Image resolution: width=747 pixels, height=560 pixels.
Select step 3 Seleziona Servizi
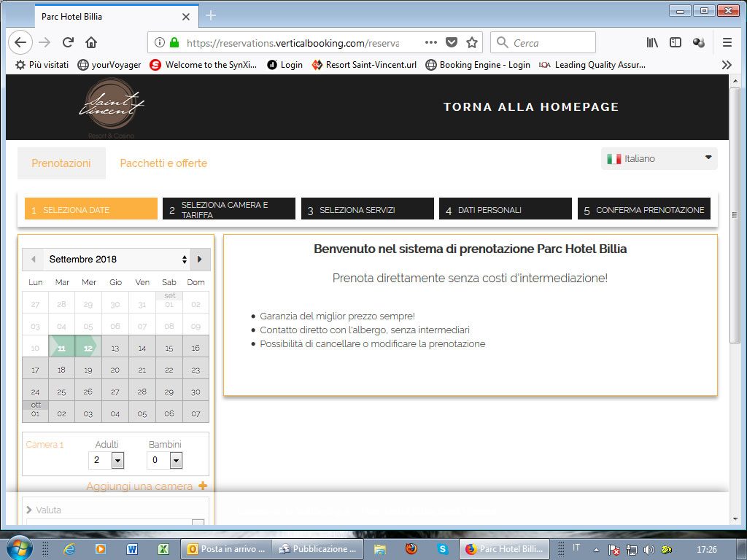coord(368,209)
